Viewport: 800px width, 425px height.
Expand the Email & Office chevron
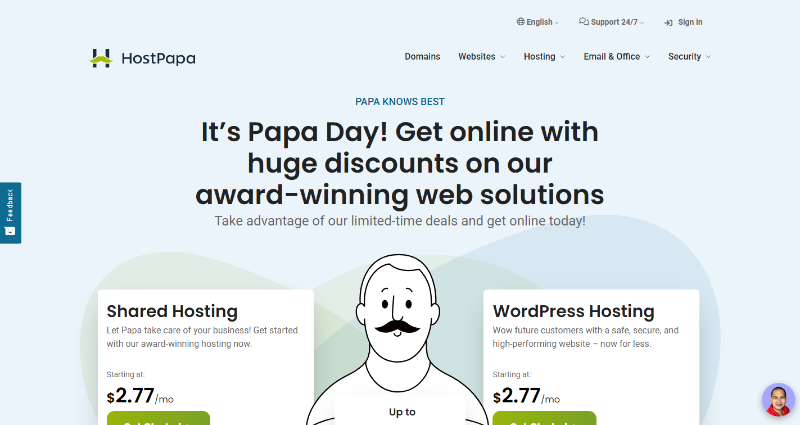coord(647,57)
